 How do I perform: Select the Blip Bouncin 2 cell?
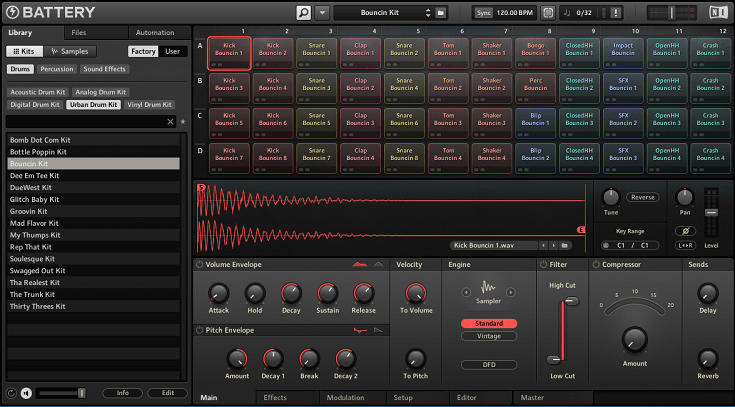(x=535, y=158)
